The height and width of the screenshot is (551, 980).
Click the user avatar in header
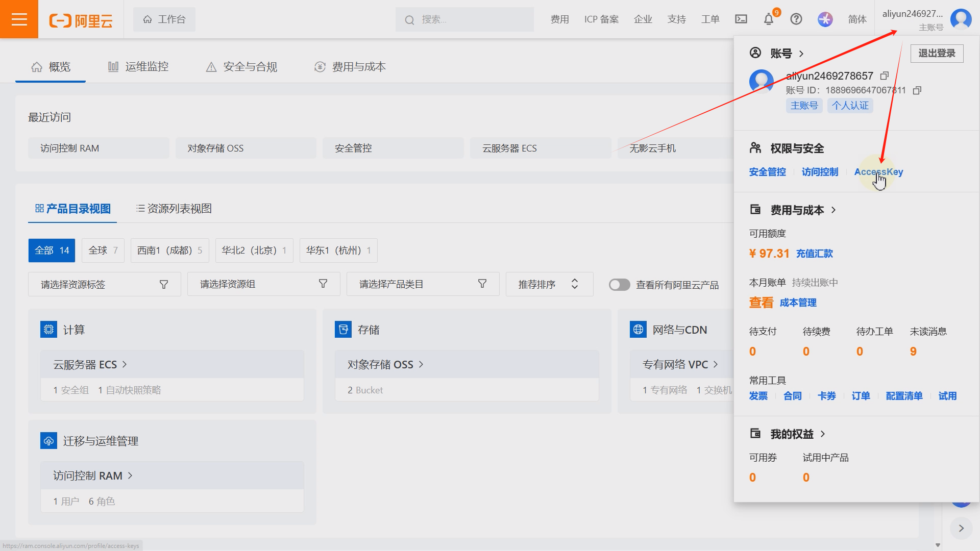point(961,19)
